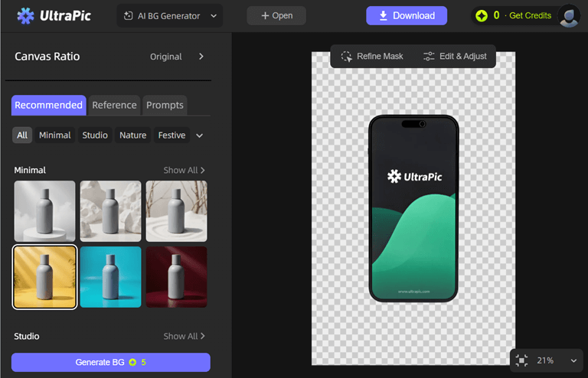Switch to the Reference tab
Viewport: 588px width, 378px height.
tap(114, 106)
